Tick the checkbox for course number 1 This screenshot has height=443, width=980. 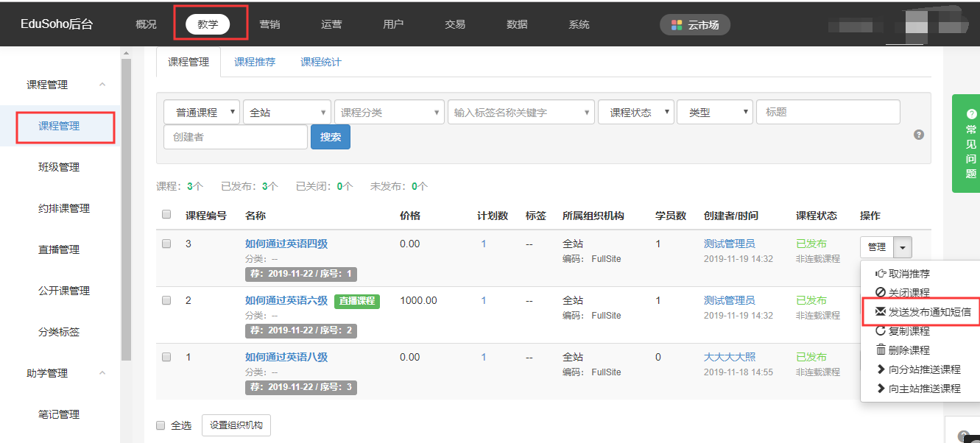click(166, 357)
